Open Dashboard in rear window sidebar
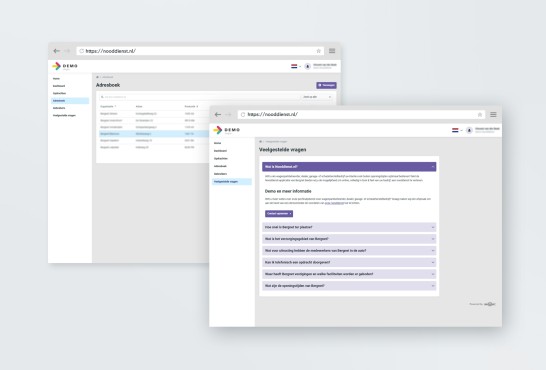 coord(59,86)
